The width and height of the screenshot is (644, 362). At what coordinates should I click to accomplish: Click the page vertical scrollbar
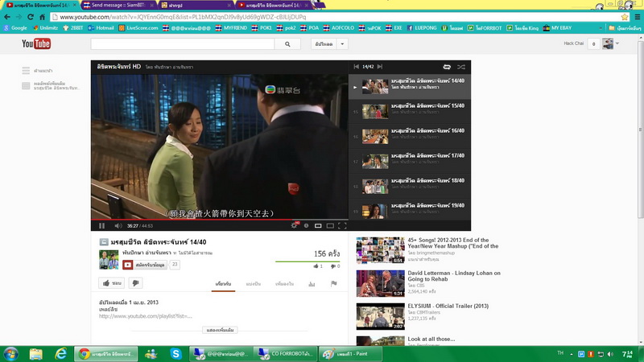(x=641, y=130)
